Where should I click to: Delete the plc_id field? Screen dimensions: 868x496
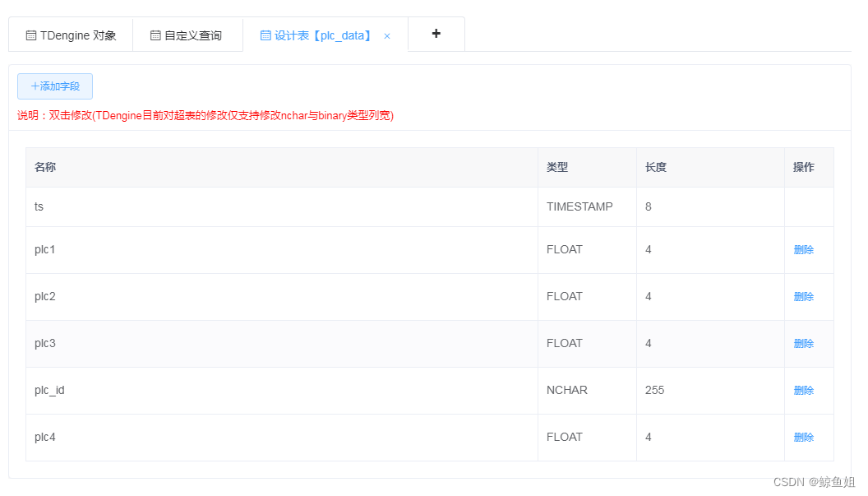[x=803, y=391]
